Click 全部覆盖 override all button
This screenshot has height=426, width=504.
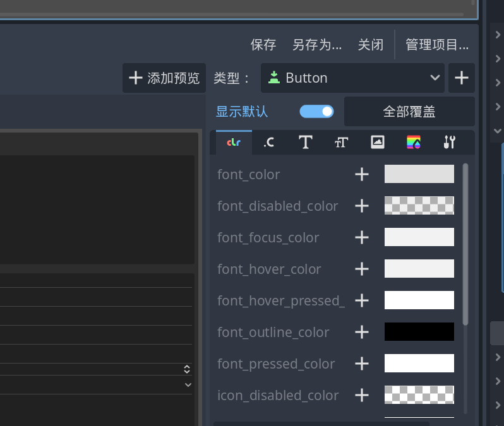(409, 112)
